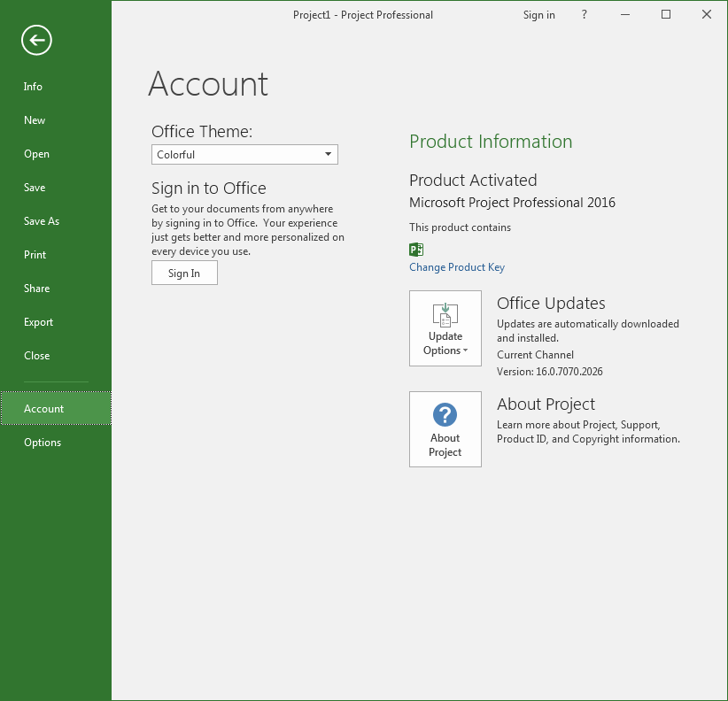Select Open in the backstage menu
This screenshot has width=728, height=701.
pos(56,154)
